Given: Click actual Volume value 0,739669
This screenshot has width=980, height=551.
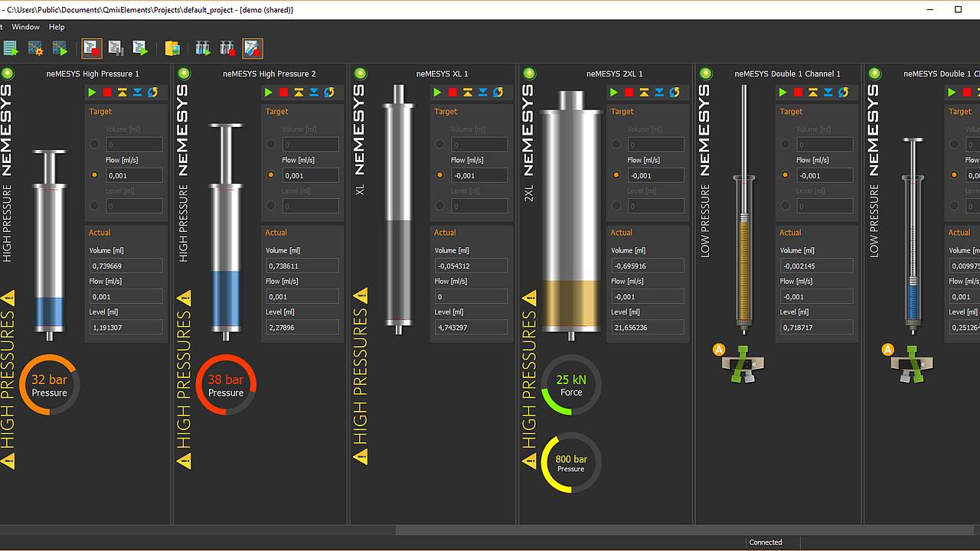Looking at the screenshot, I should click(x=126, y=266).
